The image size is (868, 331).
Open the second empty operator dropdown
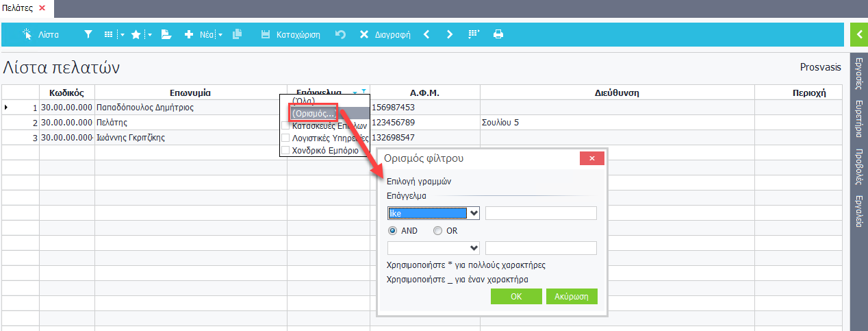click(x=474, y=248)
